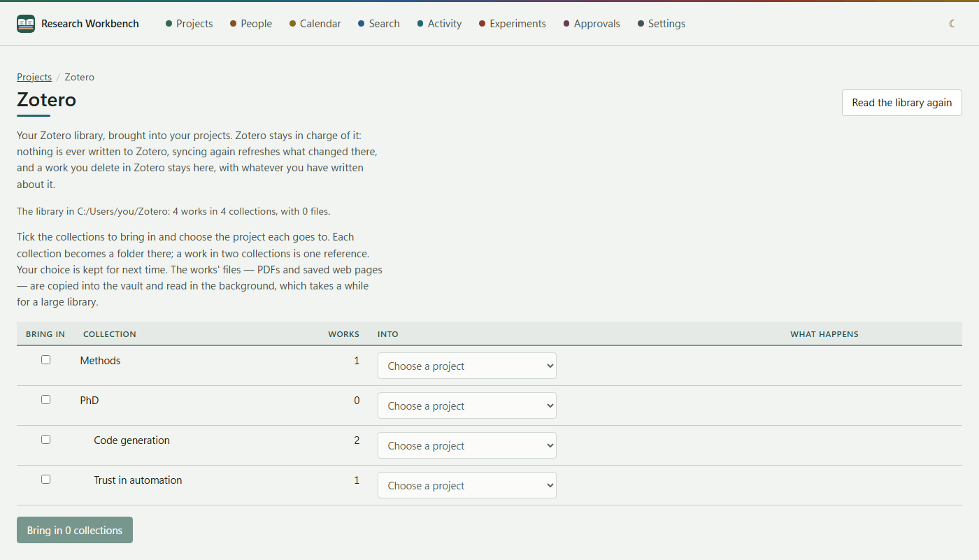979x560 pixels.
Task: Click the COLLECTION column header
Action: (110, 334)
